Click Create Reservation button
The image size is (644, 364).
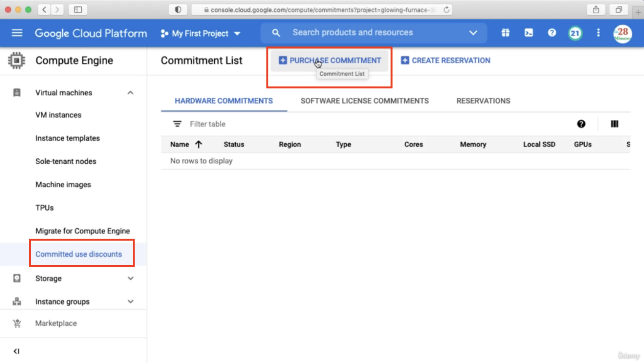click(446, 60)
